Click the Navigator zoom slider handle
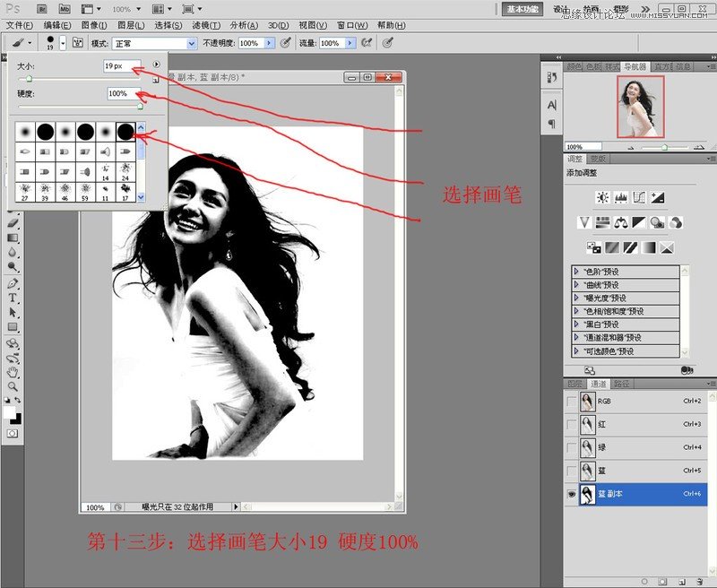 [x=665, y=147]
